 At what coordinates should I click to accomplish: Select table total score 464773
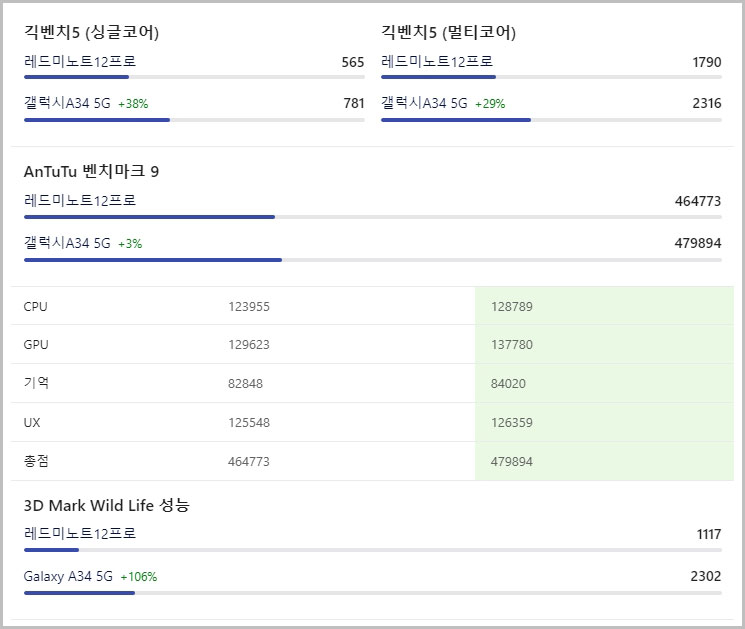(248, 462)
